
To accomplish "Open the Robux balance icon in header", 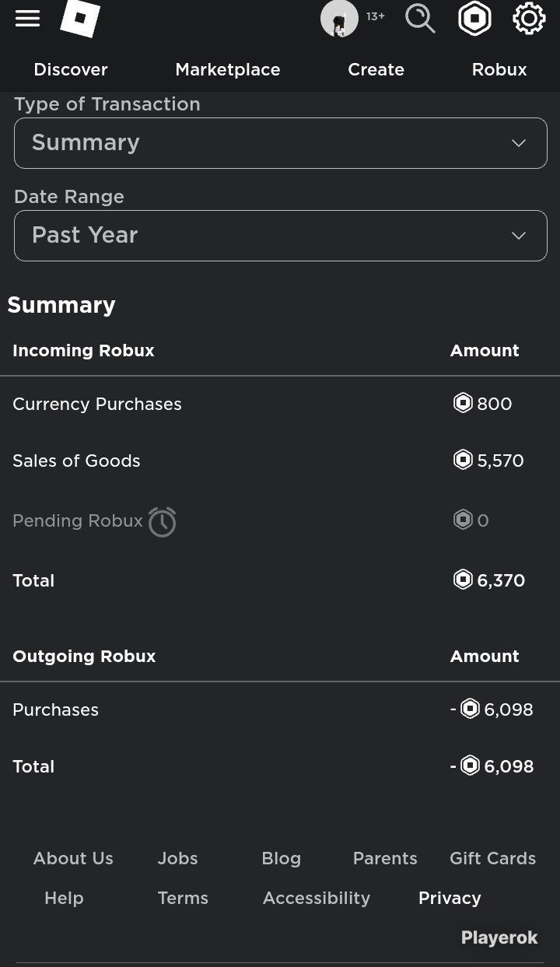I will point(474,18).
